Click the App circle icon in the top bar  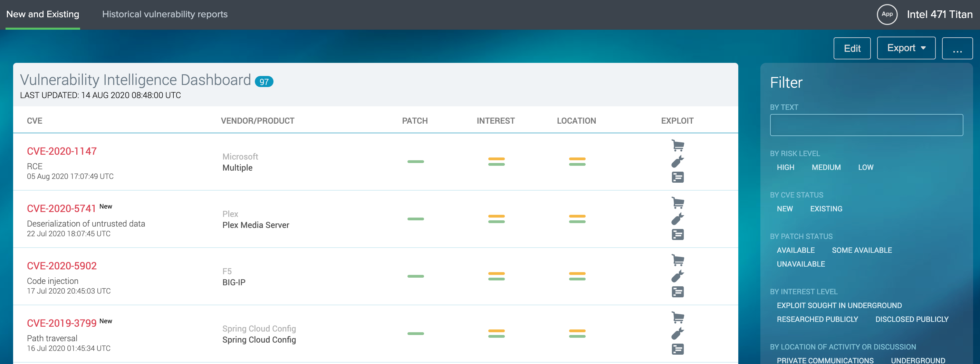(887, 14)
